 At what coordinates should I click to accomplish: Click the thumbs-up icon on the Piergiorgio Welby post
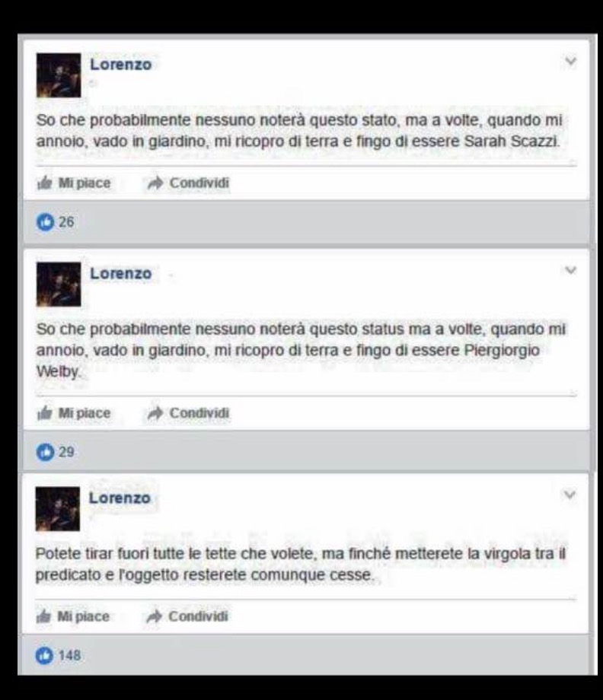pyautogui.click(x=45, y=413)
